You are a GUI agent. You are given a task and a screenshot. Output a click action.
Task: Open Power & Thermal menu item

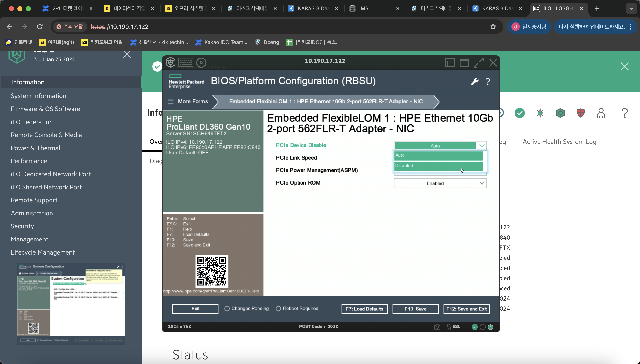point(35,148)
